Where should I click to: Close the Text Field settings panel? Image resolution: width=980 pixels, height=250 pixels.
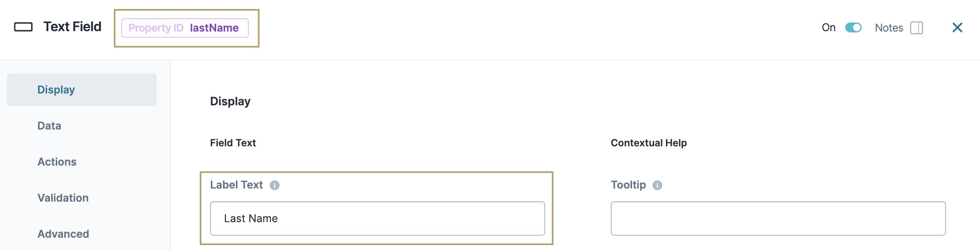pyautogui.click(x=957, y=27)
